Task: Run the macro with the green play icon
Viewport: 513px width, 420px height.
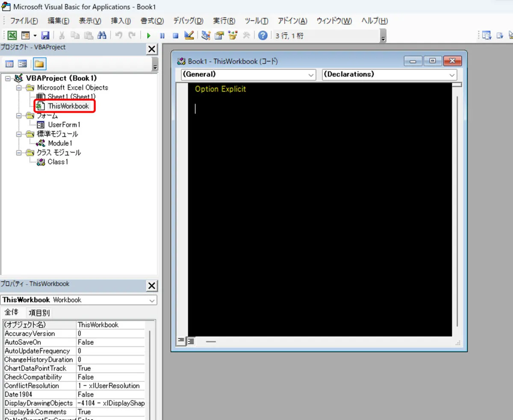Action: (x=149, y=35)
